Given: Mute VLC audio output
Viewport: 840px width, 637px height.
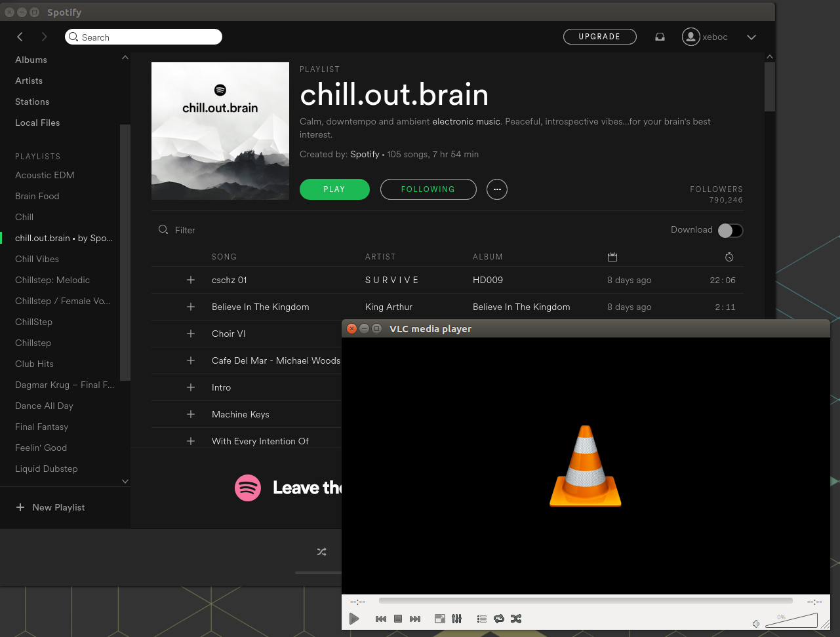Looking at the screenshot, I should [x=755, y=623].
